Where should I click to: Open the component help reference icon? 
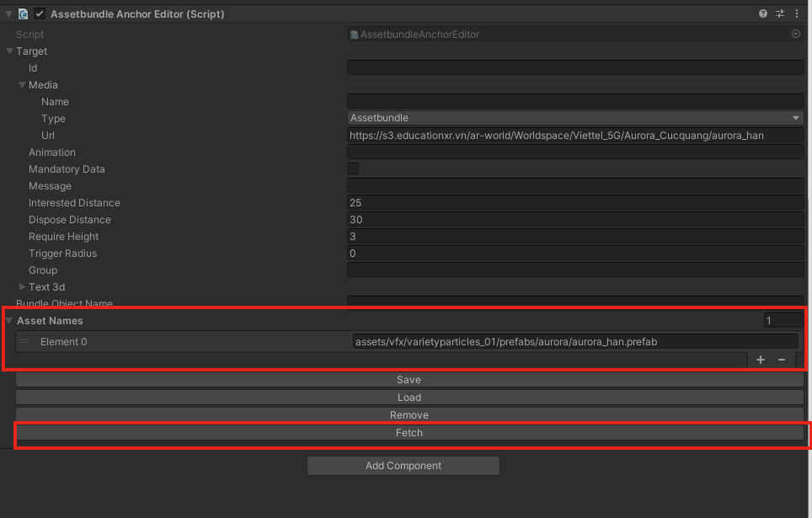coord(763,14)
